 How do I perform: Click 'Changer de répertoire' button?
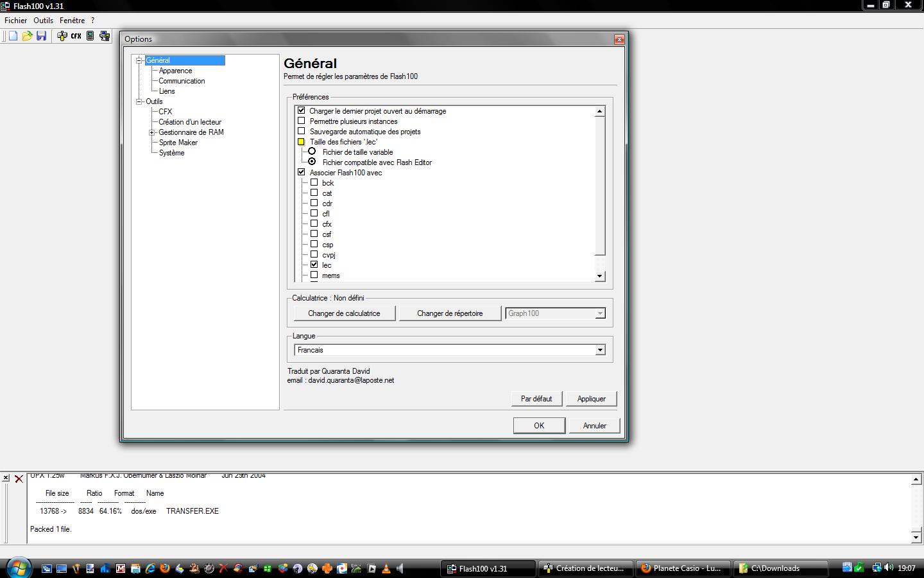[x=450, y=313]
